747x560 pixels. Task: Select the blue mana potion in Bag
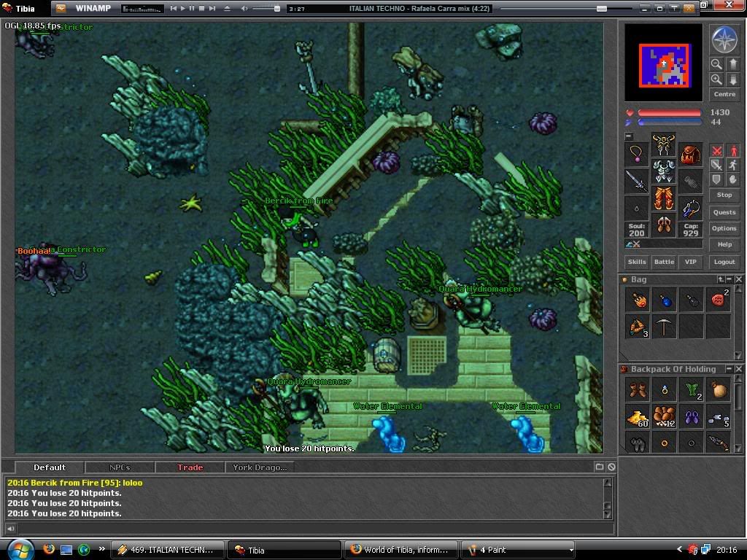pos(665,300)
